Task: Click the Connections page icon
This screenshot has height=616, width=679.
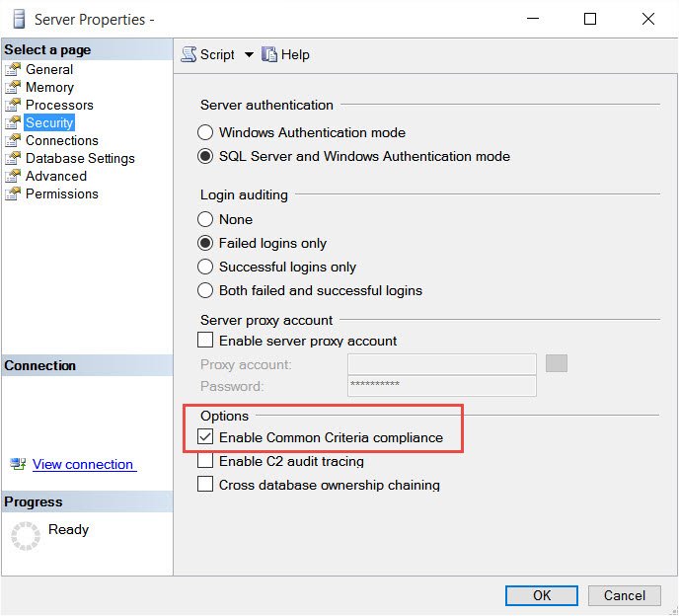Action: (x=13, y=140)
